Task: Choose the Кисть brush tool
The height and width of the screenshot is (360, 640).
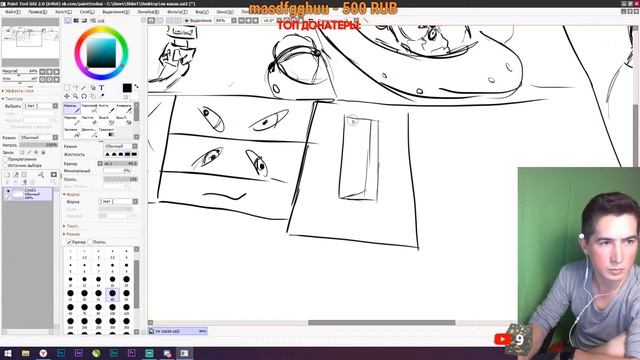Action: (107, 108)
